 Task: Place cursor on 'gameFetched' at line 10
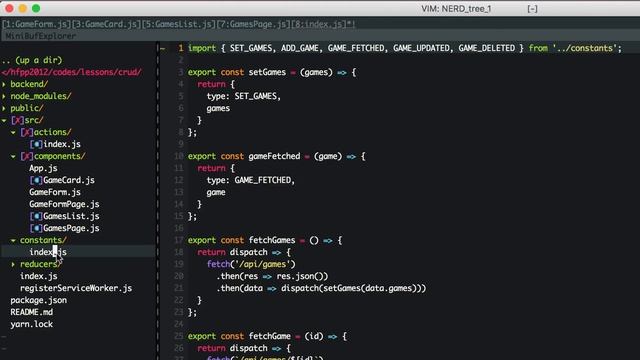point(274,156)
